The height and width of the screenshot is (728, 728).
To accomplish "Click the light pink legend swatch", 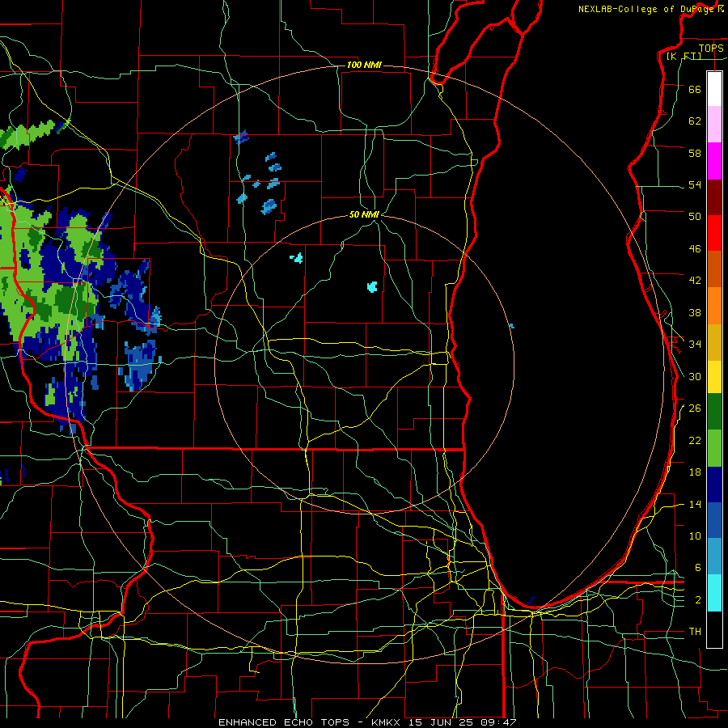I will [714, 124].
